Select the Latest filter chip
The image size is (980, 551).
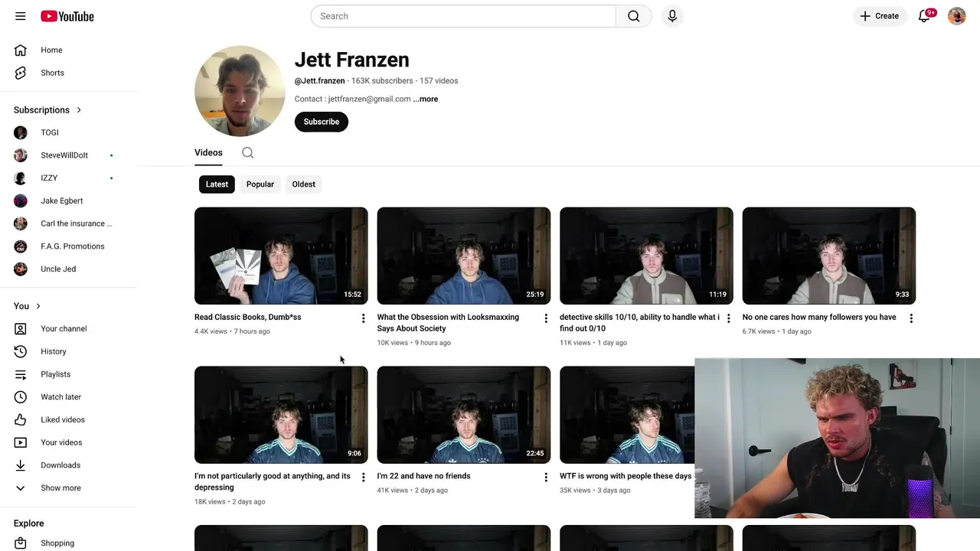coord(217,184)
